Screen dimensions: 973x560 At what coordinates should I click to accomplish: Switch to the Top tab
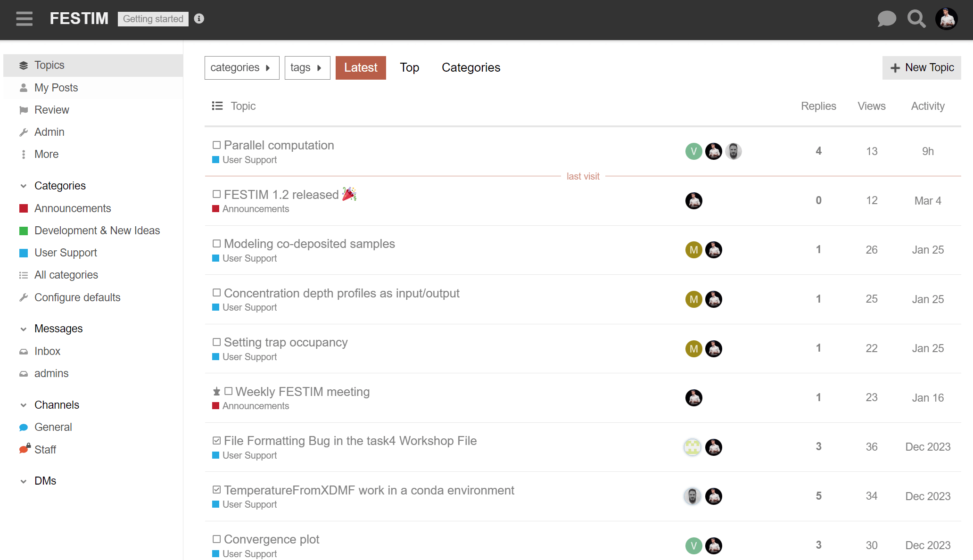(x=409, y=68)
